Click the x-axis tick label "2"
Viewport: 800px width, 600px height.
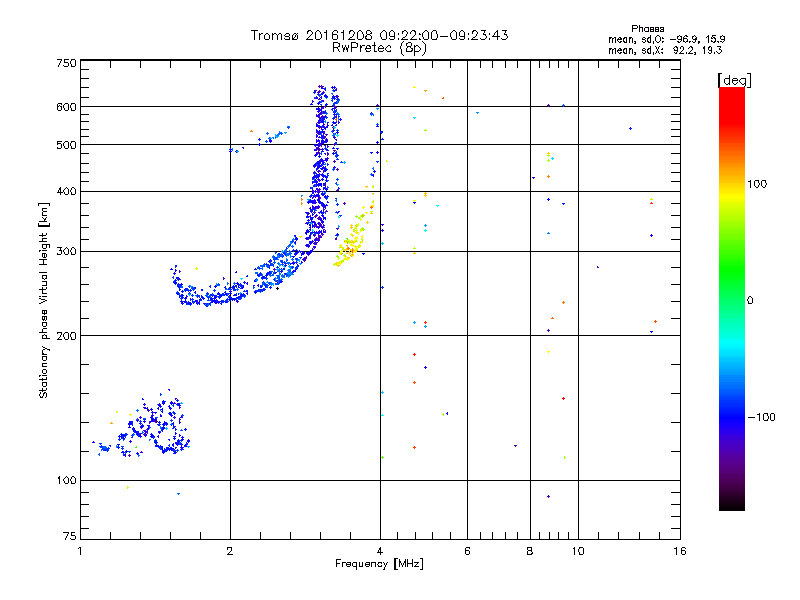pos(230,551)
